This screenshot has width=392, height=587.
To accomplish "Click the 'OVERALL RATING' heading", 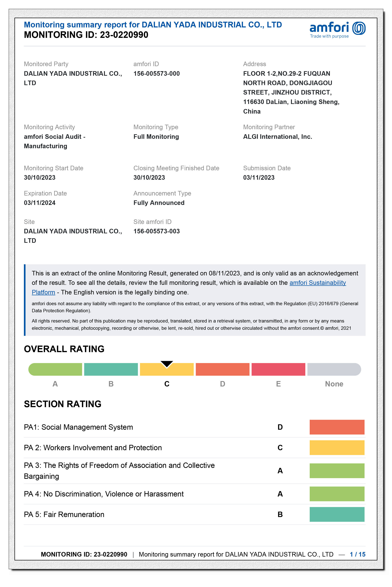I will coord(64,349).
